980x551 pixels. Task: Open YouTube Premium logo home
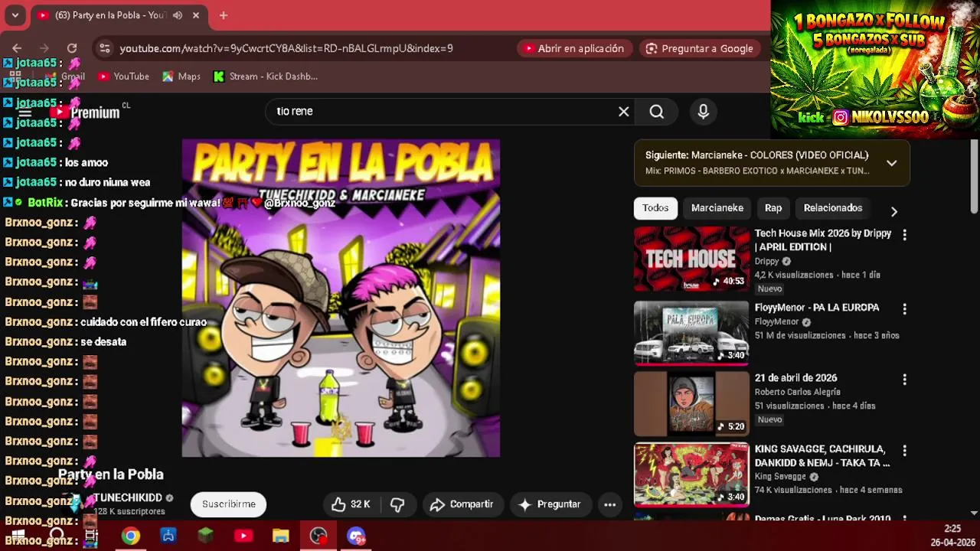tap(86, 112)
